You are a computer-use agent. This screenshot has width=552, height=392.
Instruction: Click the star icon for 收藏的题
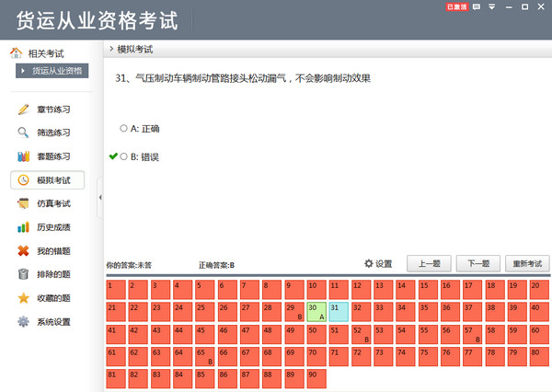click(24, 298)
